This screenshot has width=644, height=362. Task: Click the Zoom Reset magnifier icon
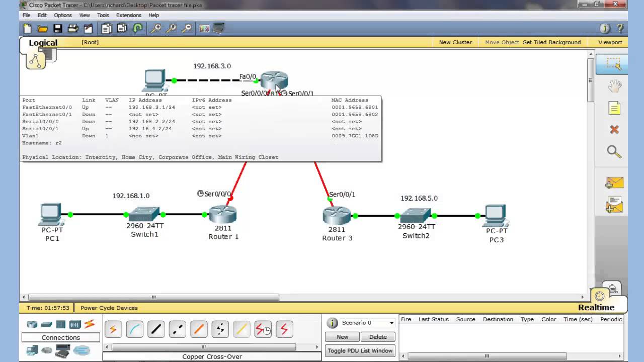click(172, 29)
